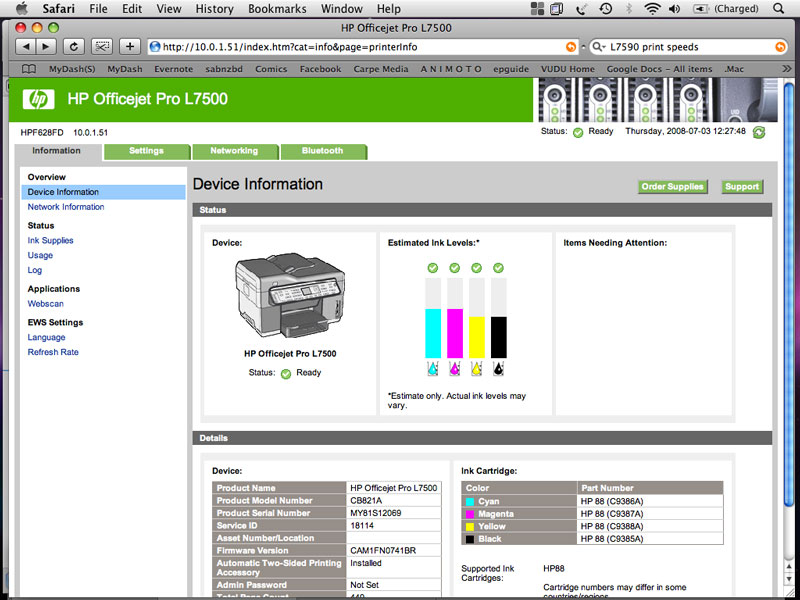Select Device Information in the sidebar
800x600 pixels.
(104, 192)
